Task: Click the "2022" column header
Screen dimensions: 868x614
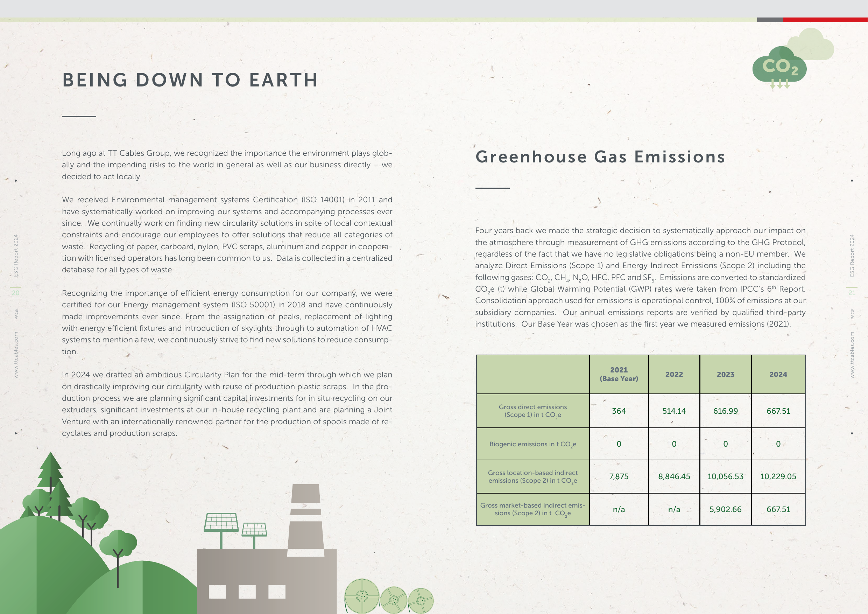Action: [674, 374]
